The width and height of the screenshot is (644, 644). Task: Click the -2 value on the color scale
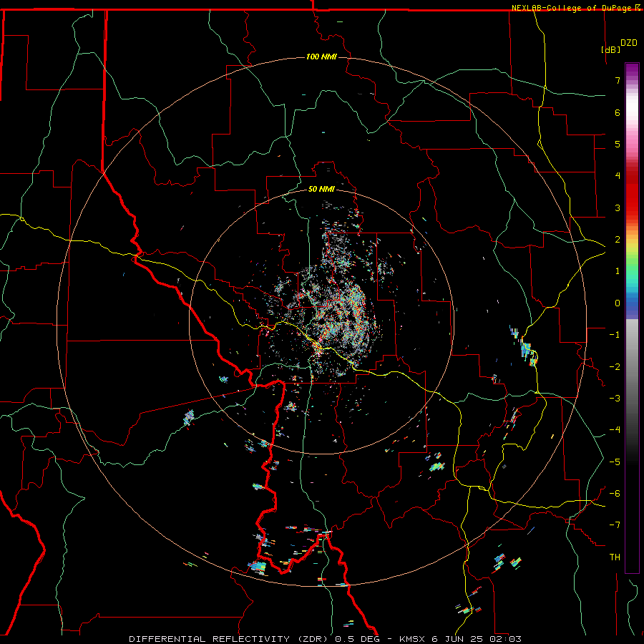coord(615,367)
